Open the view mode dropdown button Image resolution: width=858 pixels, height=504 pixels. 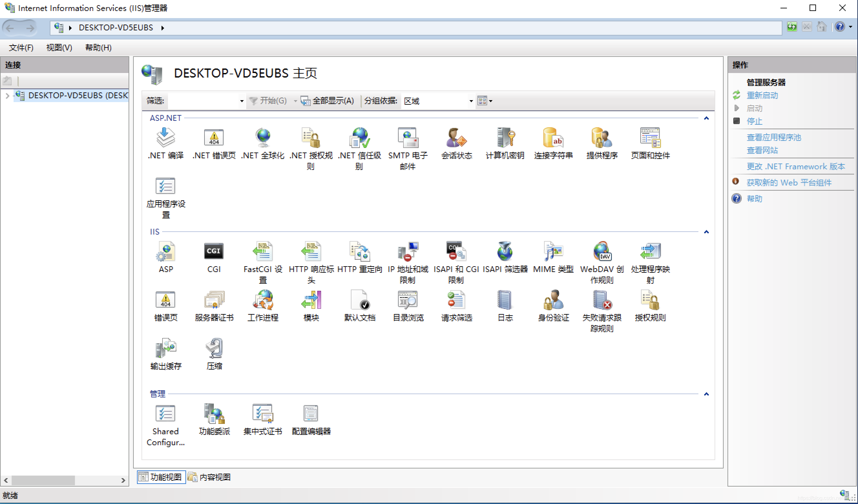(x=485, y=101)
